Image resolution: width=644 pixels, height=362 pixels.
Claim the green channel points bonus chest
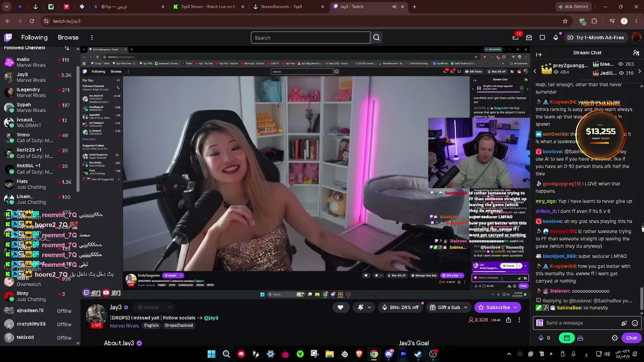[567, 338]
